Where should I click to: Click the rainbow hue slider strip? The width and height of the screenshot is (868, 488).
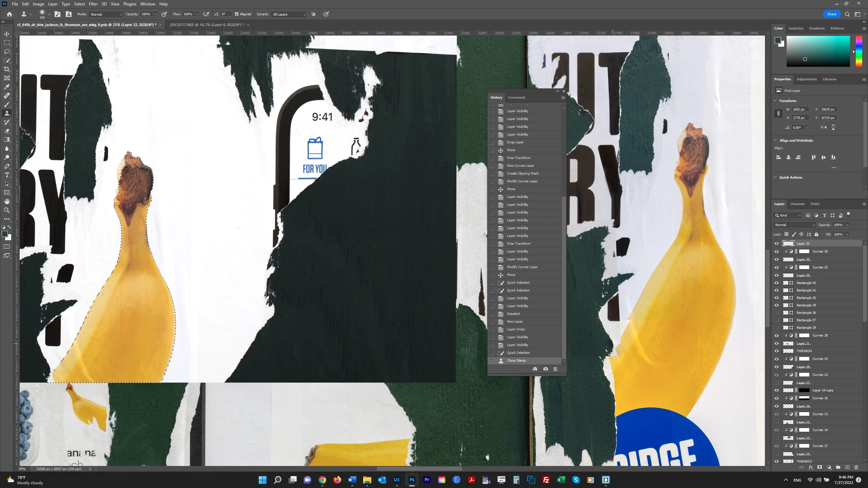tap(859, 51)
